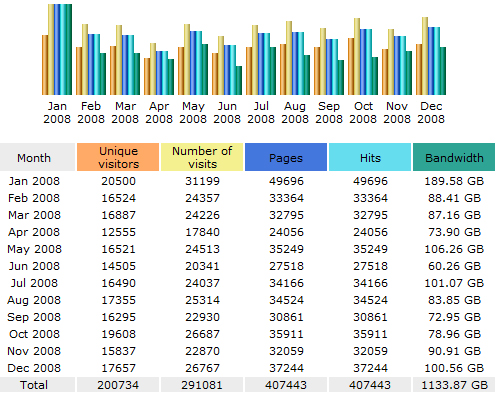Click bandwidth value 83.85 GB
The height and width of the screenshot is (396, 500).
454,300
